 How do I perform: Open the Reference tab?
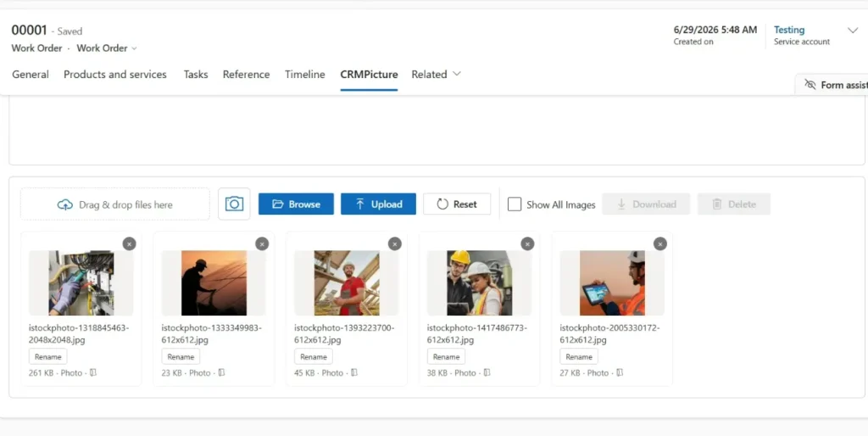point(247,75)
